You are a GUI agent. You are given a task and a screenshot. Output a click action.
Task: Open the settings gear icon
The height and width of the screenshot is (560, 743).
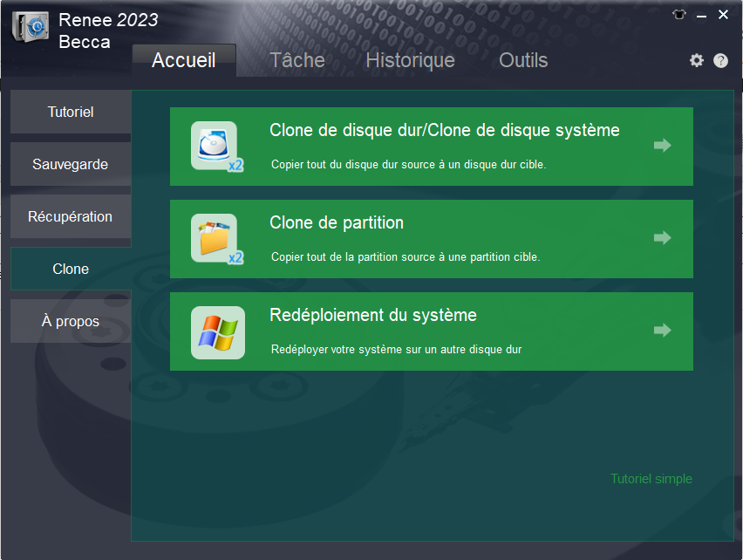tap(696, 61)
